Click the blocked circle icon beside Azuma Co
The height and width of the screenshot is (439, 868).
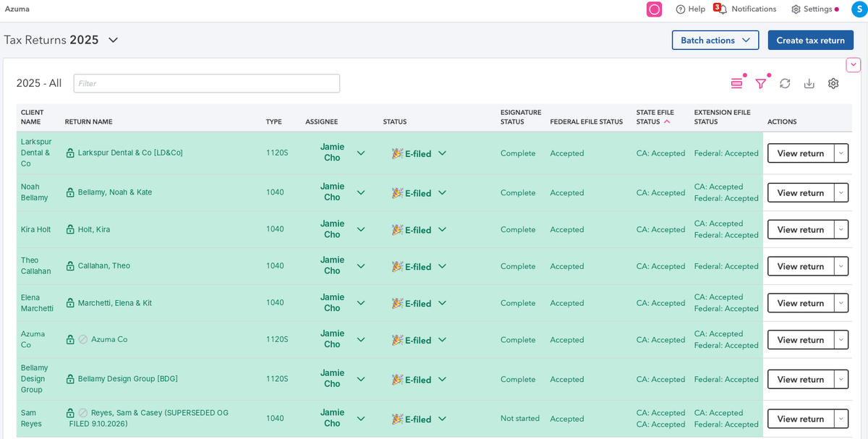coord(83,339)
